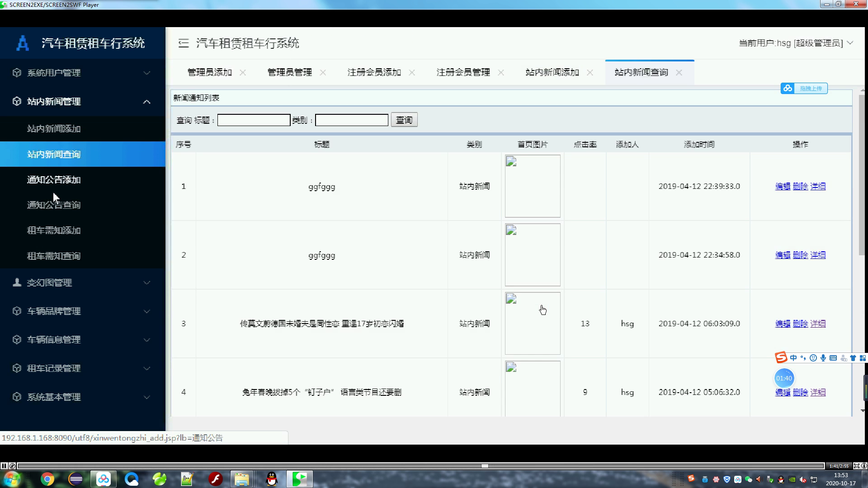Open Sogou toolbox grid icon

(x=863, y=358)
